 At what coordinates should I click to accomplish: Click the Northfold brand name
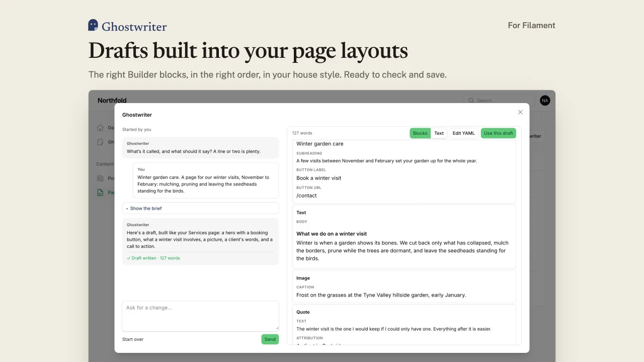coord(112,101)
